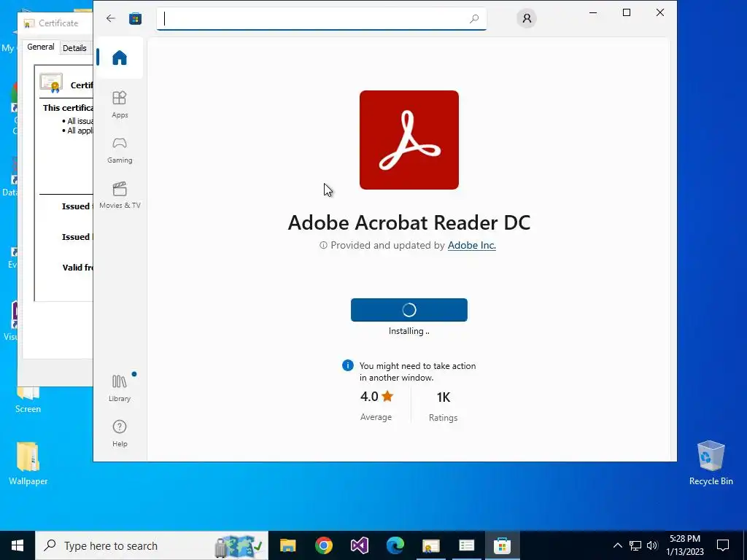The width and height of the screenshot is (747, 560).
Task: Click the search highlights image in taskbar
Action: click(x=239, y=545)
